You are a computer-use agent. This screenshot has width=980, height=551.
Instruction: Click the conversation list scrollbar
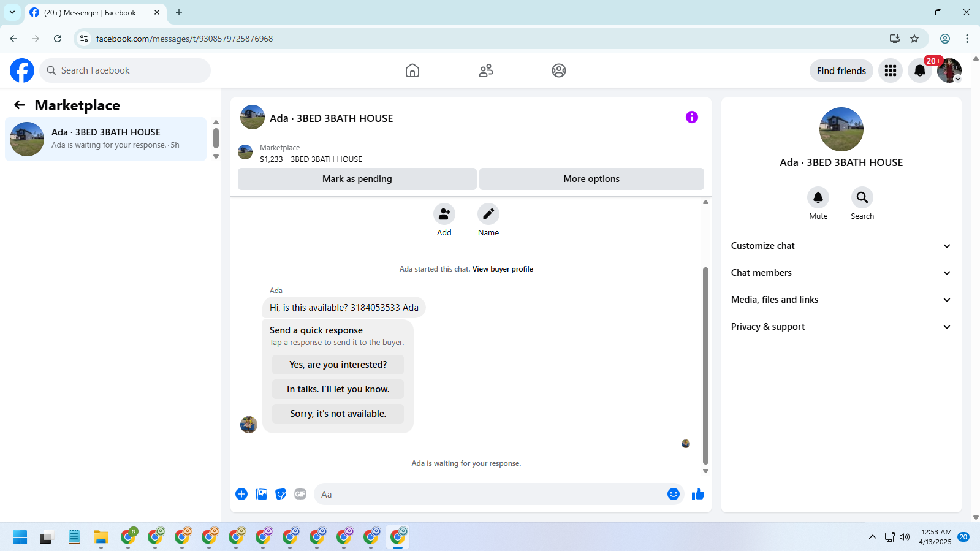click(216, 138)
